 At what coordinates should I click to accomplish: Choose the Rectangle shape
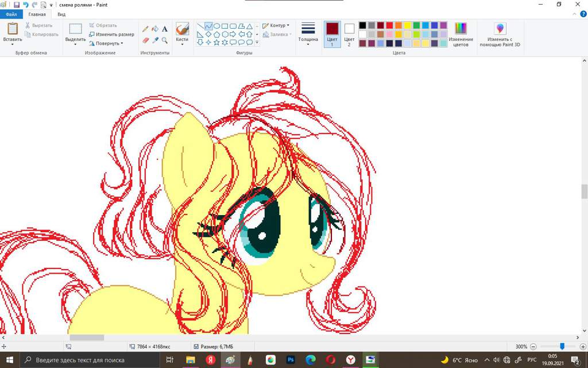click(x=225, y=26)
